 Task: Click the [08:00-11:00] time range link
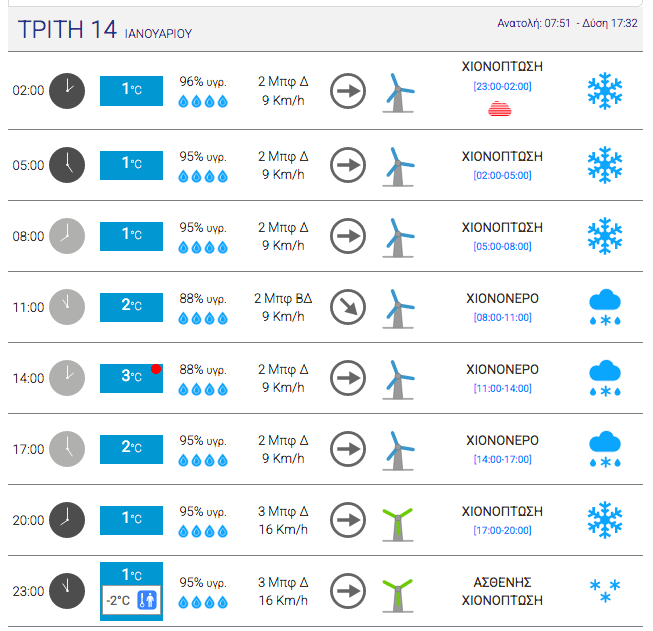pos(502,317)
